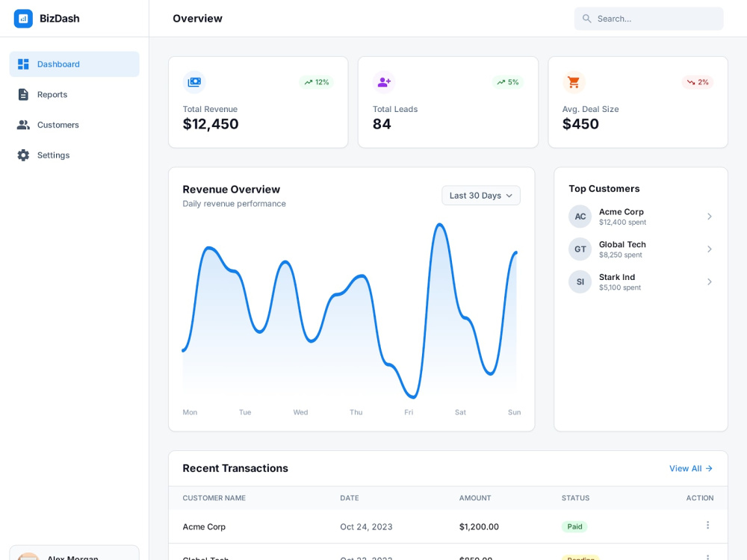The image size is (747, 560).
Task: Click the $450 deal size value
Action: click(x=580, y=124)
